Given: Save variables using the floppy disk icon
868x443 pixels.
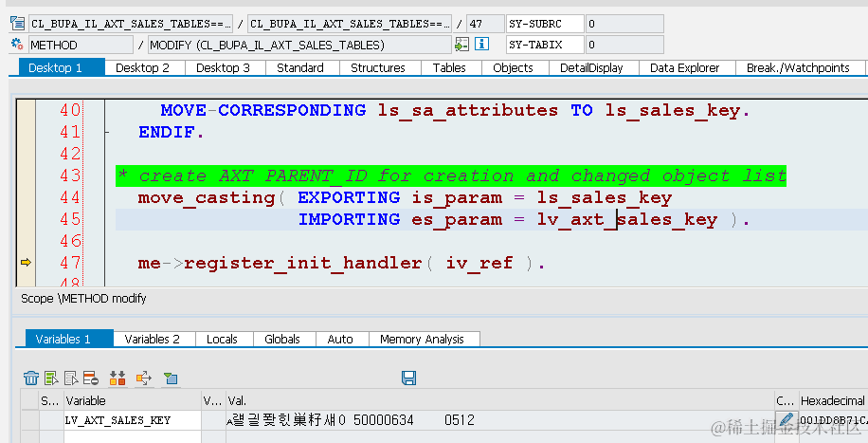Looking at the screenshot, I should 408,378.
